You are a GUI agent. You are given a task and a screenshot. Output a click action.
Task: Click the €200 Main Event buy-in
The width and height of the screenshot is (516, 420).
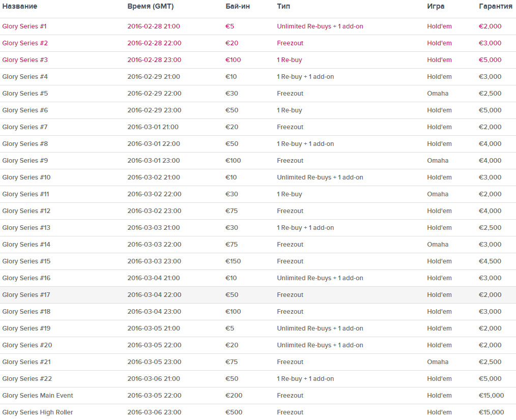234,395
